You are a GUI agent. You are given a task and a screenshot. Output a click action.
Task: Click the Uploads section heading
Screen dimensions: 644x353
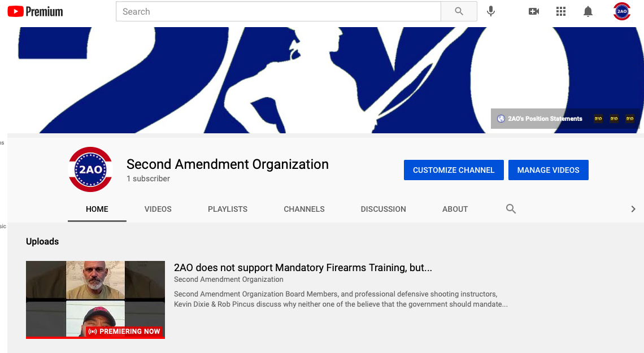point(42,241)
